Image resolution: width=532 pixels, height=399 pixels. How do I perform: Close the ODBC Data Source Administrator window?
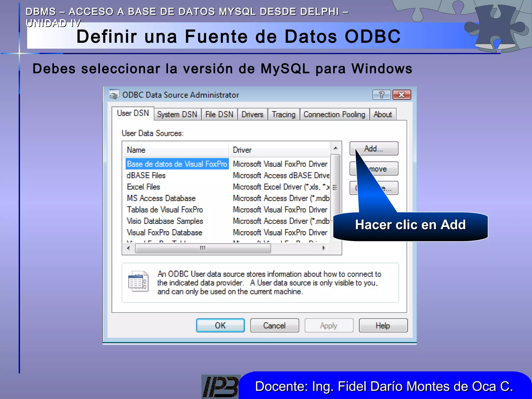pos(402,95)
